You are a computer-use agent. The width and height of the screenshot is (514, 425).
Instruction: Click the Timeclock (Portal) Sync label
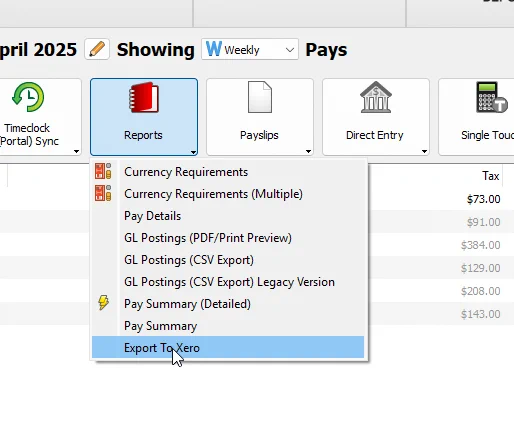point(29,135)
